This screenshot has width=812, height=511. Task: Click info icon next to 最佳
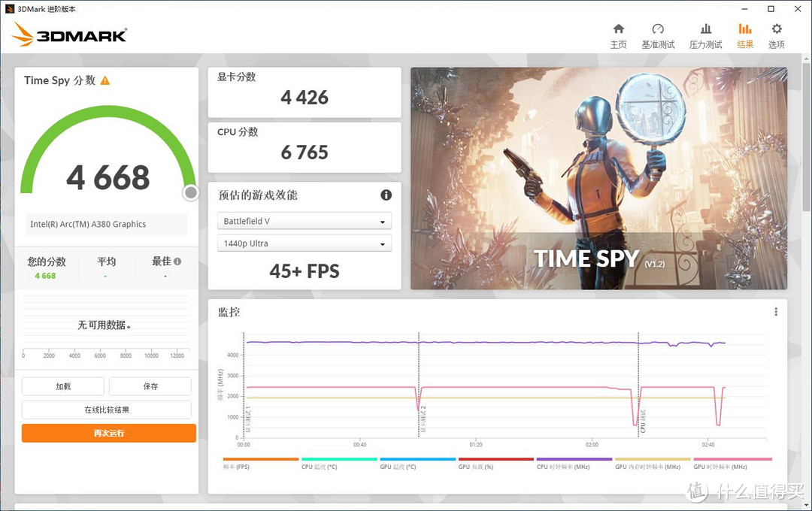[177, 262]
